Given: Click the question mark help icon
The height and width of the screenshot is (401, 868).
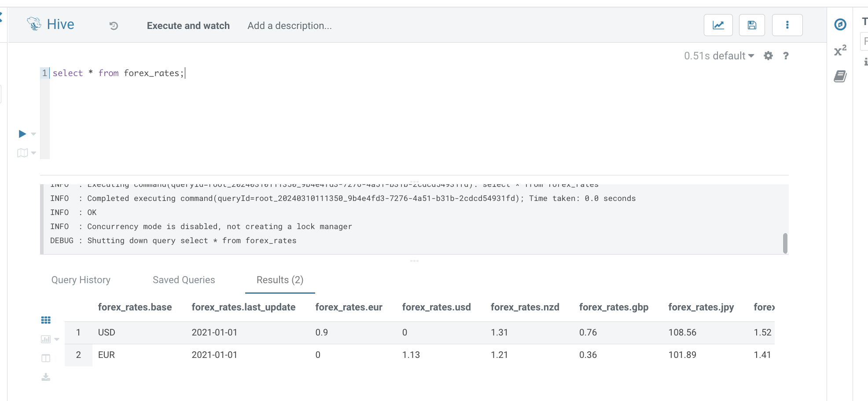Looking at the screenshot, I should [x=786, y=56].
